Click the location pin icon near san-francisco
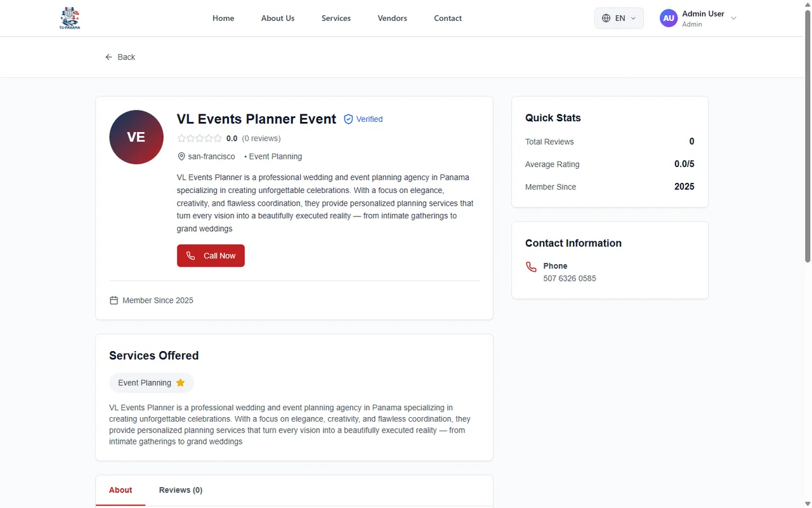812x508 pixels. coord(181,157)
